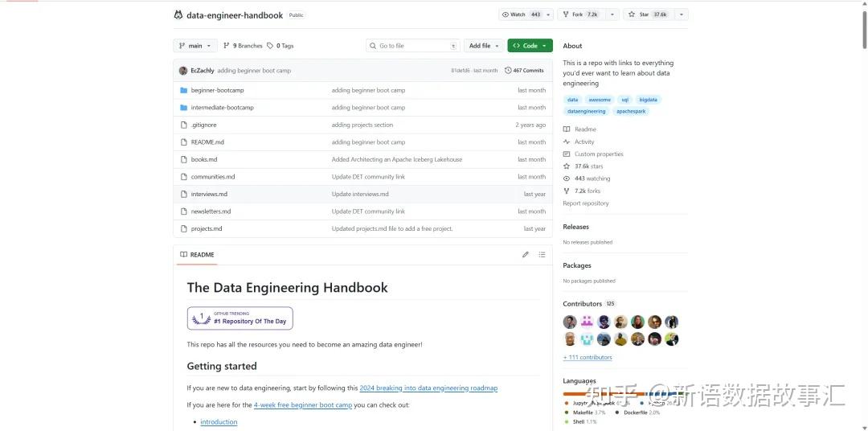
Task: Click the data topic tag
Action: tap(572, 100)
